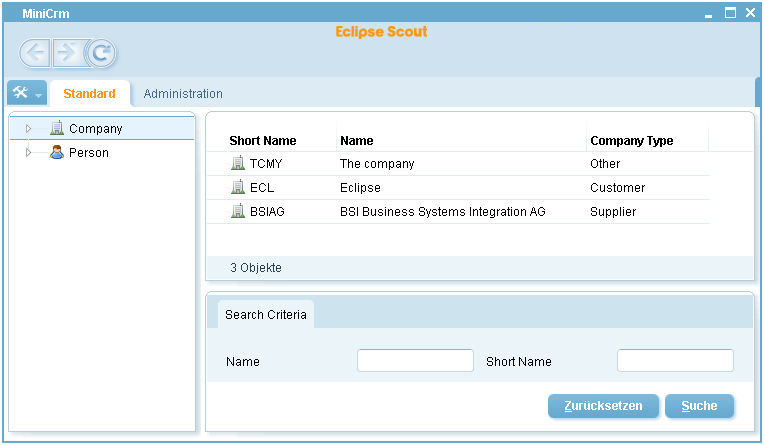
Task: Focus the Name search input field
Action: [x=415, y=361]
